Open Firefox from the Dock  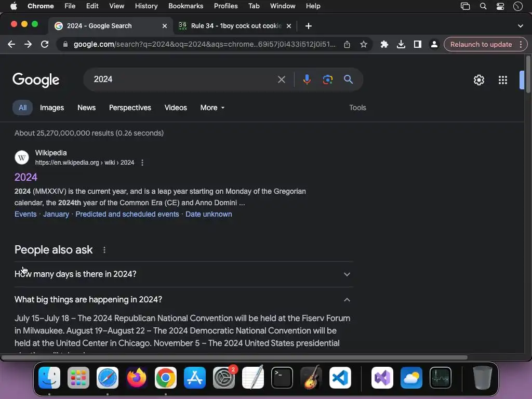[137, 378]
